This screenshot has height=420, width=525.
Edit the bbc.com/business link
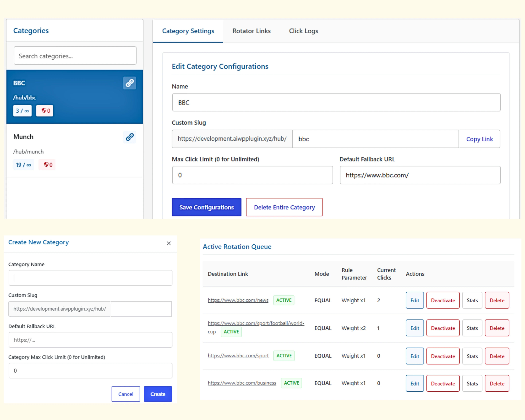(x=415, y=384)
